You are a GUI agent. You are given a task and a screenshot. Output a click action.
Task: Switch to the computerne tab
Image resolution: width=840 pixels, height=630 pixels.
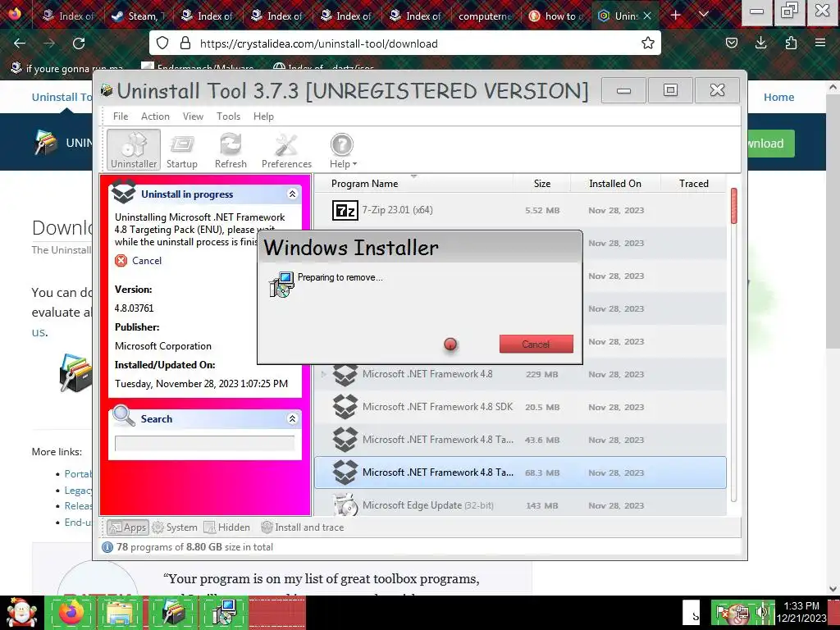pyautogui.click(x=484, y=16)
